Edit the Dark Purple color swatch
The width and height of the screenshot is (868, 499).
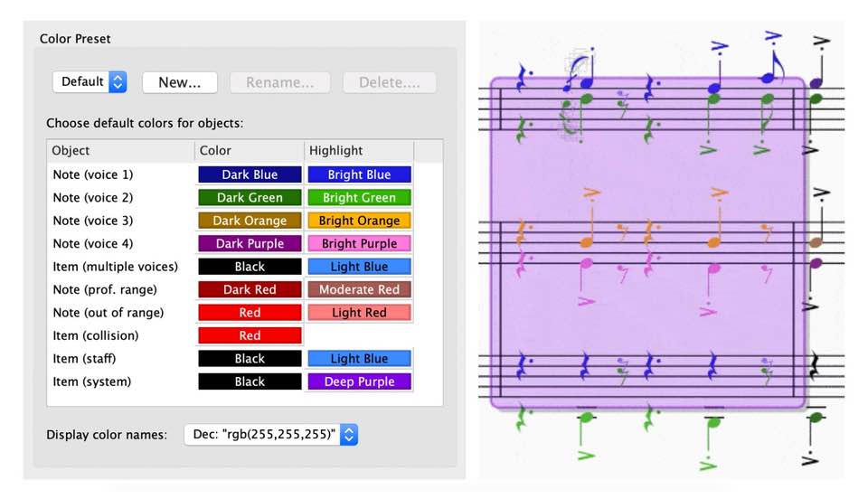[250, 243]
